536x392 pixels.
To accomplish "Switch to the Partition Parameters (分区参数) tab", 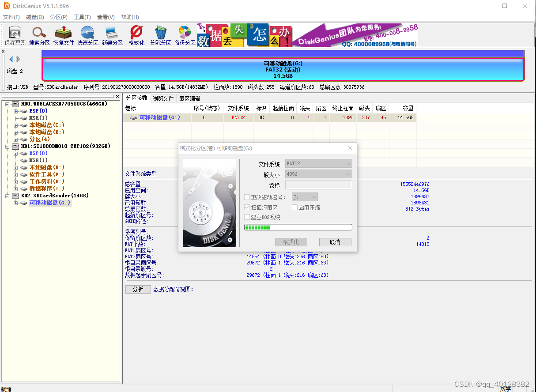I will 136,98.
